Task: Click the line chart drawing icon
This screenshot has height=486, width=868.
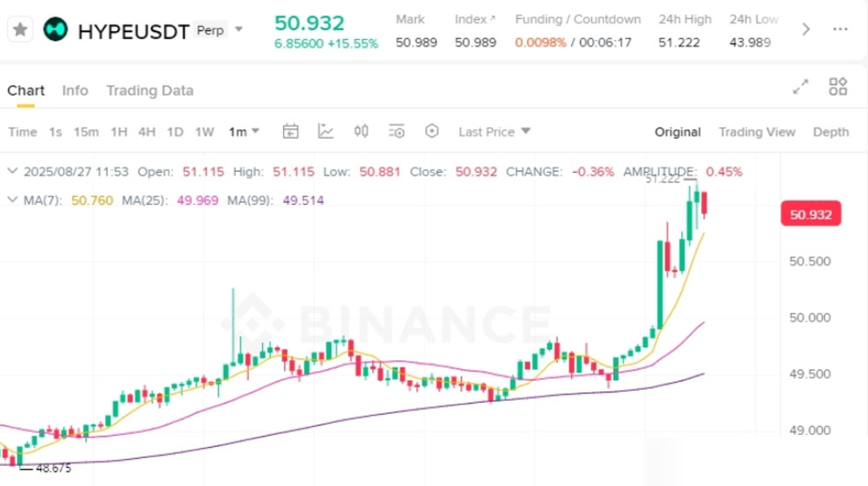Action: (x=325, y=132)
